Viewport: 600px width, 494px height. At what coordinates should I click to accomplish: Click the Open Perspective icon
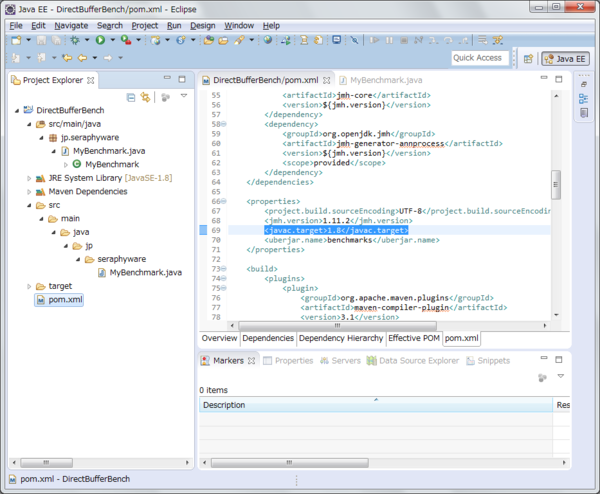tap(528, 59)
